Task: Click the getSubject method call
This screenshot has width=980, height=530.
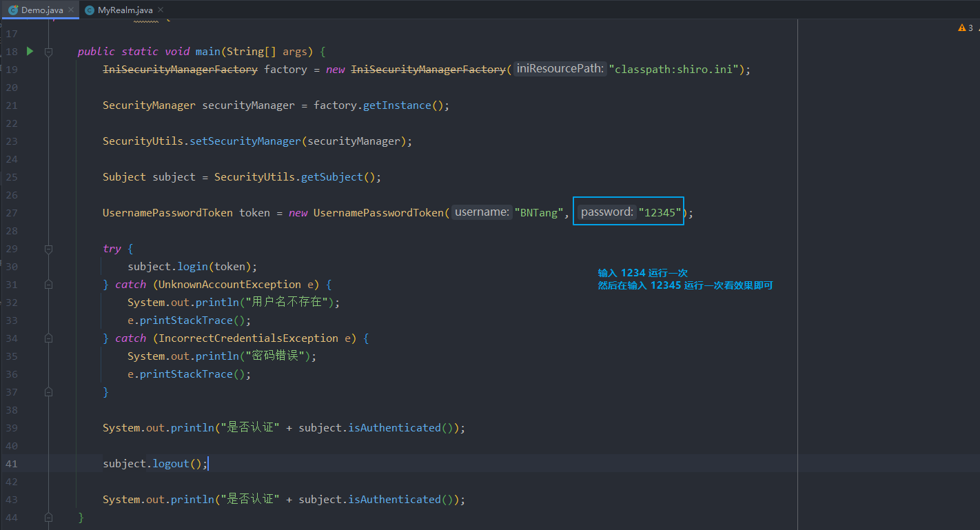Action: pyautogui.click(x=331, y=177)
